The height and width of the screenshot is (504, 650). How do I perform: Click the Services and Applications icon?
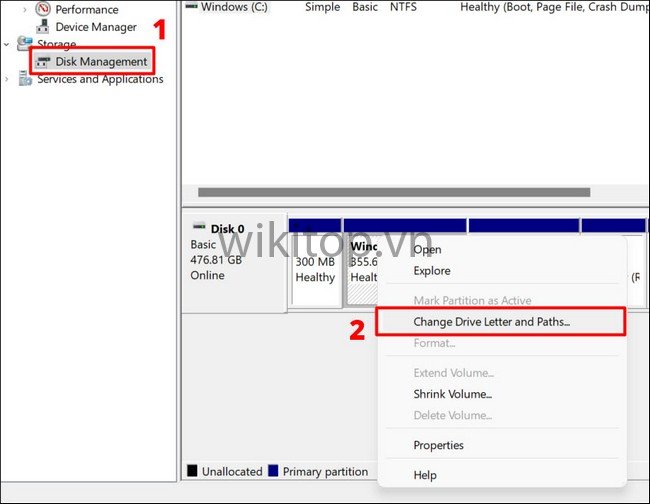click(25, 79)
